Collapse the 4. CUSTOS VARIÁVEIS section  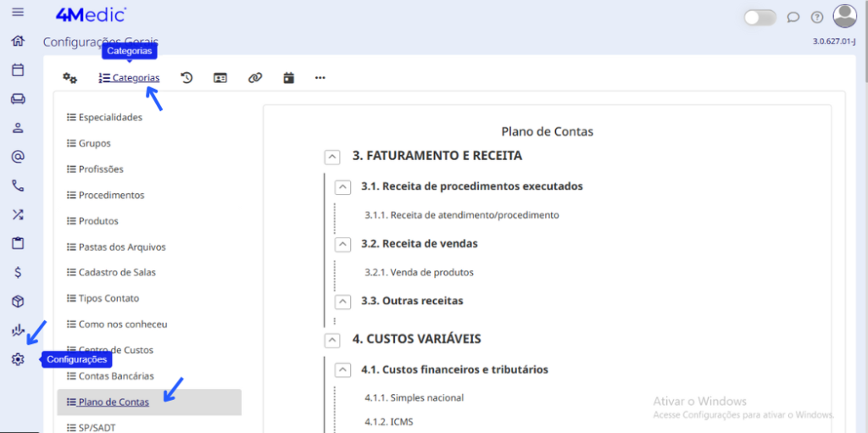pos(333,340)
